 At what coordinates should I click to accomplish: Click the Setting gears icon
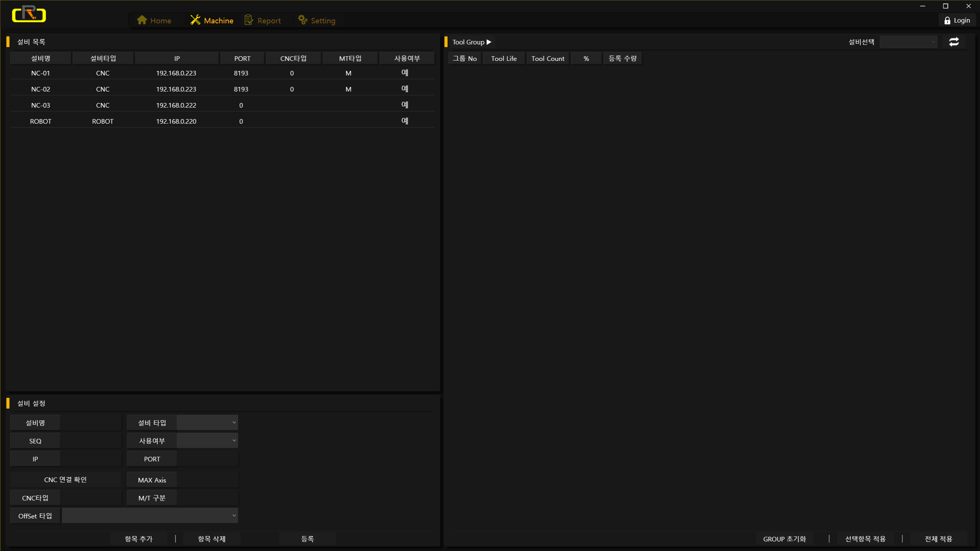click(x=303, y=20)
